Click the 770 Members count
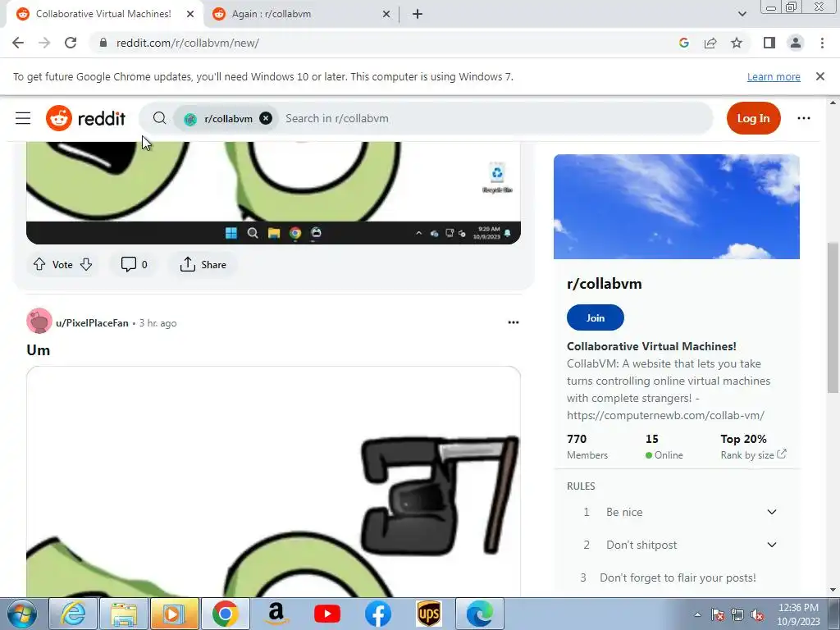The height and width of the screenshot is (630, 840). tap(587, 447)
